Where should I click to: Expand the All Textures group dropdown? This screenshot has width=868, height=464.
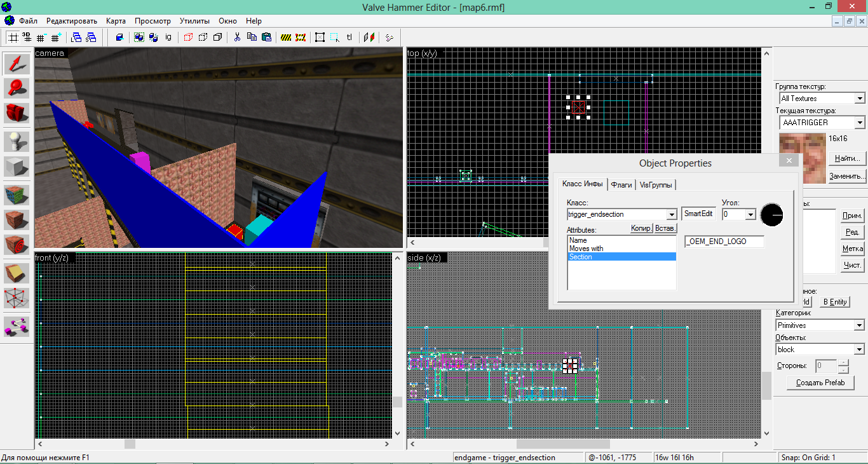[x=859, y=99]
